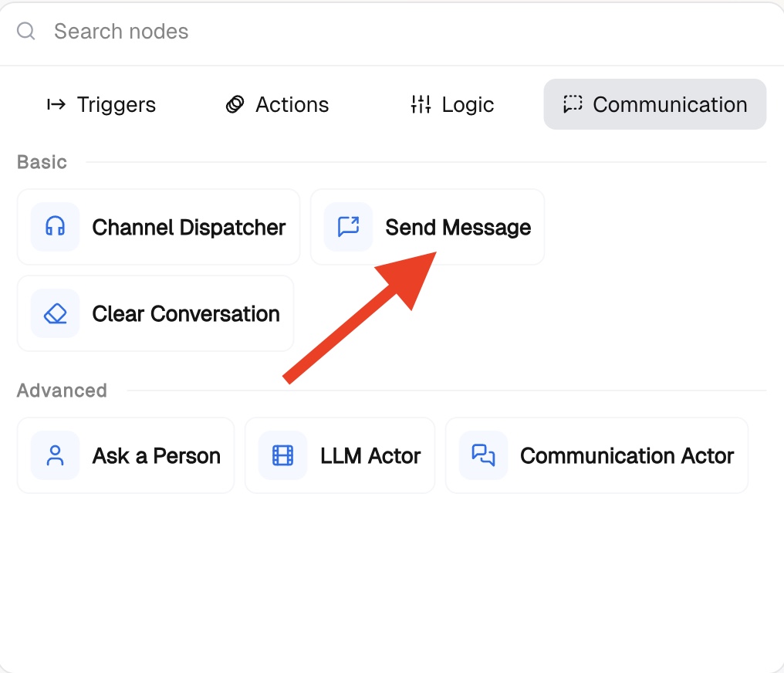Select the highlighted Communication tab
The image size is (784, 673).
(x=654, y=104)
